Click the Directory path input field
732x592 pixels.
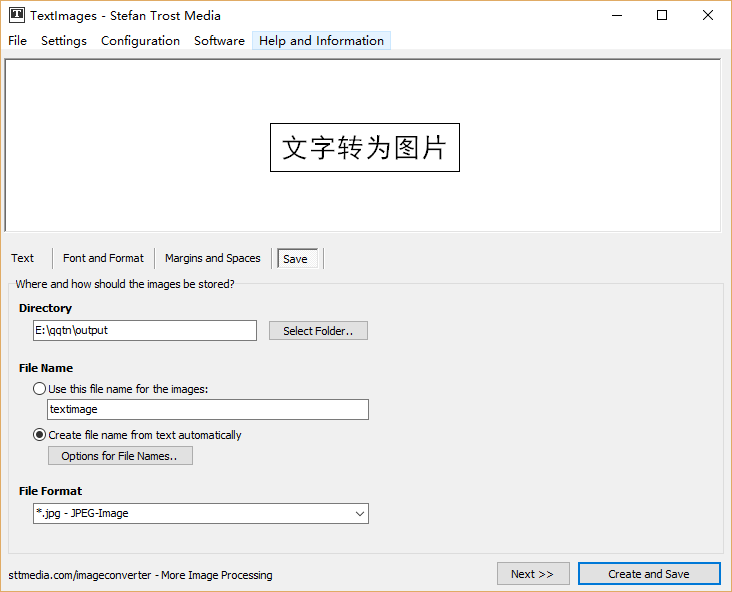[x=145, y=330]
